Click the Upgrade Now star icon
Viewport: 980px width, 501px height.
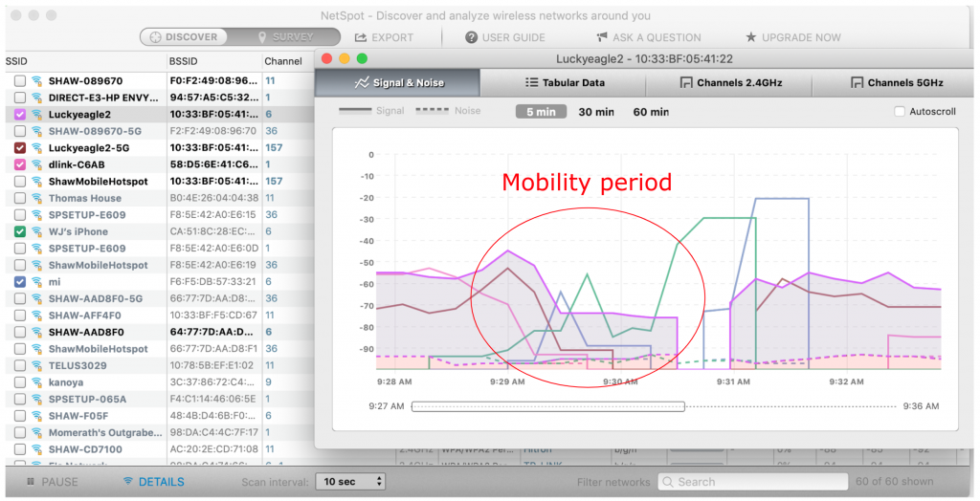(x=750, y=37)
